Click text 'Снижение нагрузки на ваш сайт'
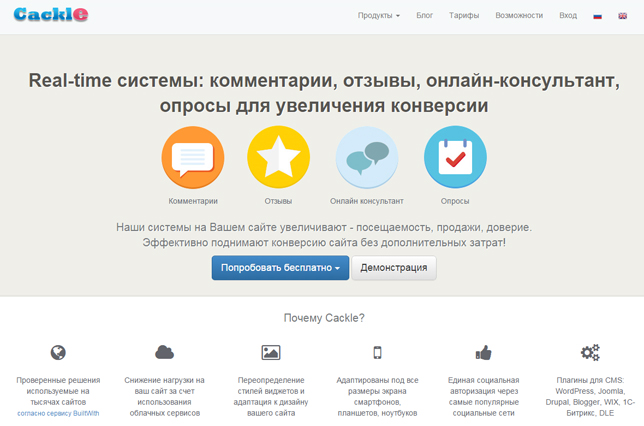Viewport: 644px width, 426px height. click(x=164, y=386)
